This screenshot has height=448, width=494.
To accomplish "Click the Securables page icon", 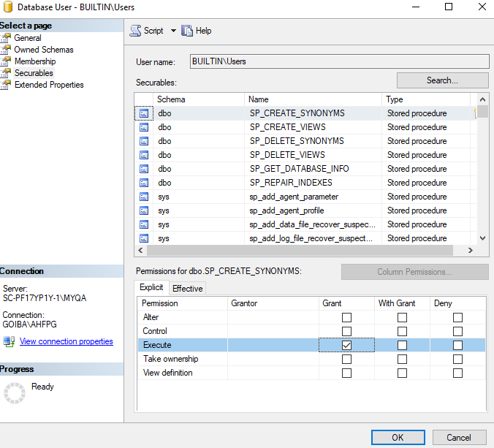I will point(6,73).
